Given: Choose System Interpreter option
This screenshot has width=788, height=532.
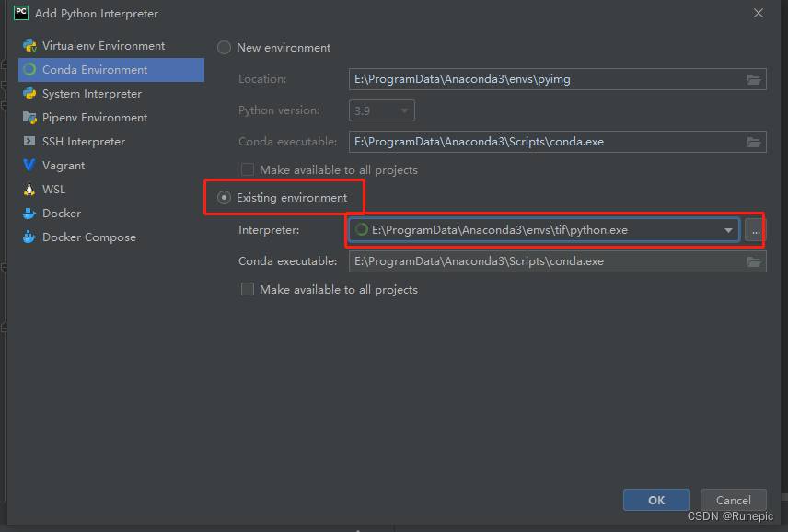Looking at the screenshot, I should coord(111,94).
